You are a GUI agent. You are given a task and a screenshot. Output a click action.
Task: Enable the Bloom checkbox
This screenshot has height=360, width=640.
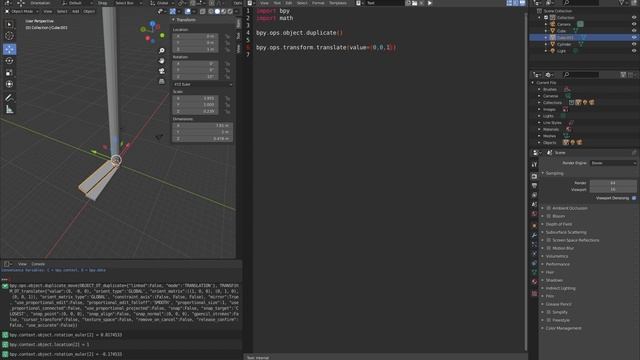[549, 216]
